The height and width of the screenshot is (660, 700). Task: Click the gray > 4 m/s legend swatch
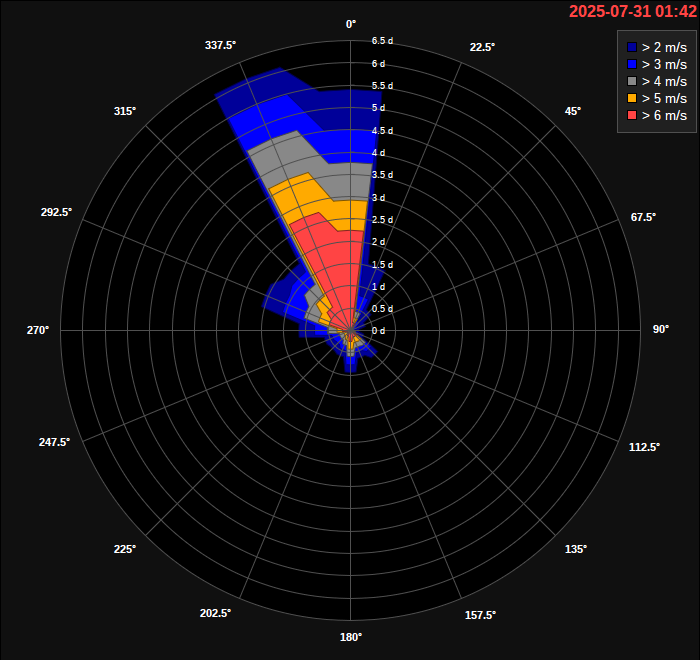[x=632, y=81]
